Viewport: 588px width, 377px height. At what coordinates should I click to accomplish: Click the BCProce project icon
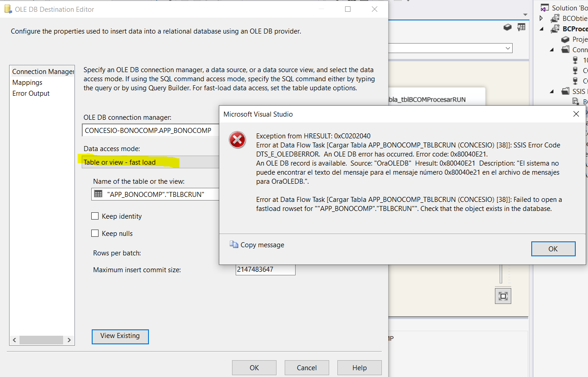coord(555,29)
